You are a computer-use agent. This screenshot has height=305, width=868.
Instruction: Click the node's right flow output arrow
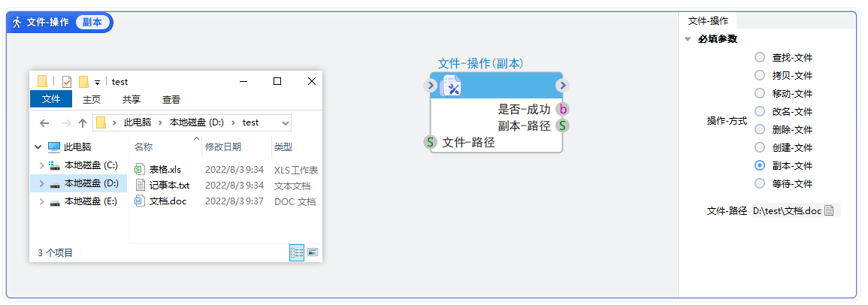click(562, 85)
